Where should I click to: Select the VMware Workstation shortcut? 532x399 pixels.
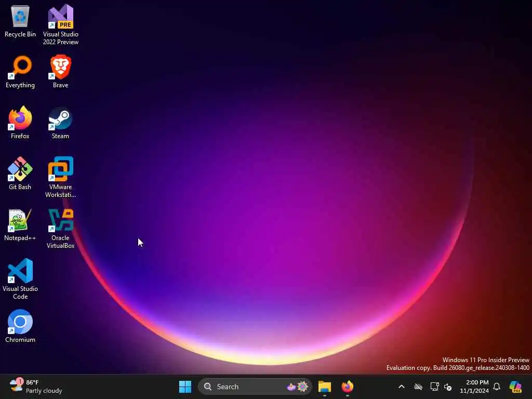coord(61,177)
